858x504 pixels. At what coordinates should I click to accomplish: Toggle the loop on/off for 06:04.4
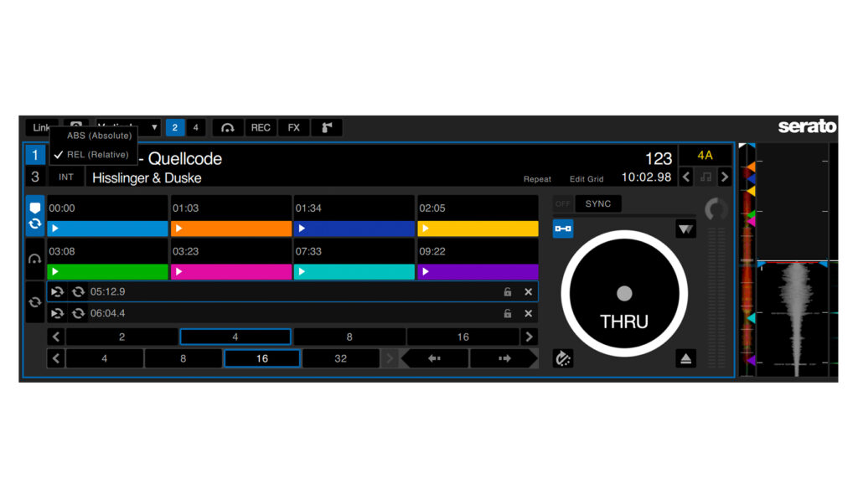[78, 313]
